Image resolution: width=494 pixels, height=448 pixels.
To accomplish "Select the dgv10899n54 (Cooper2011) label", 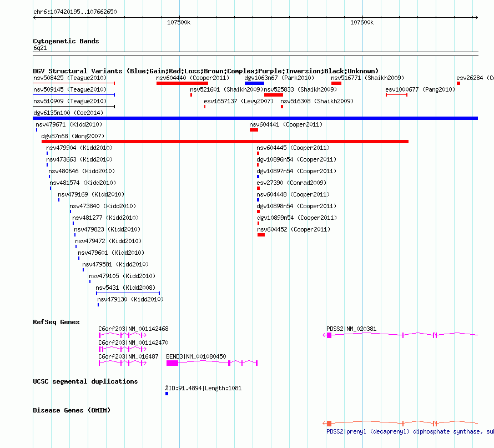I will (297, 218).
